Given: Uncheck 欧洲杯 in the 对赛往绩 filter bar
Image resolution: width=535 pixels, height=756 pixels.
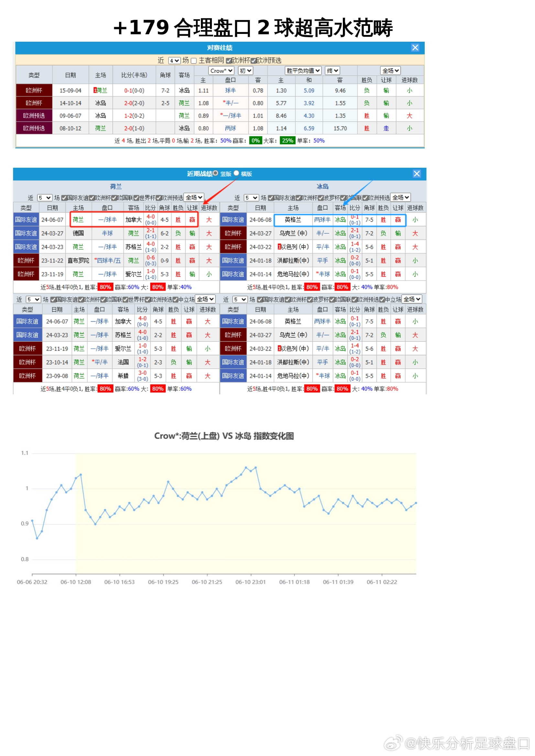Looking at the screenshot, I should tap(228, 60).
